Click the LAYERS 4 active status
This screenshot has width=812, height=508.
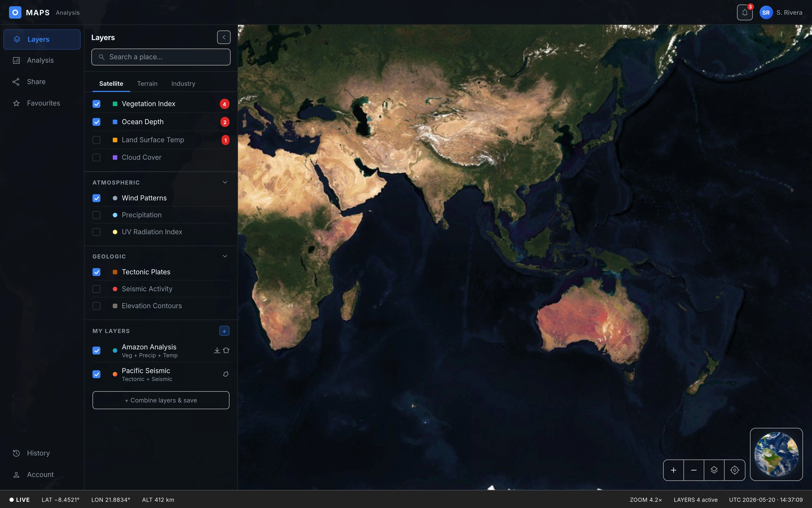696,500
